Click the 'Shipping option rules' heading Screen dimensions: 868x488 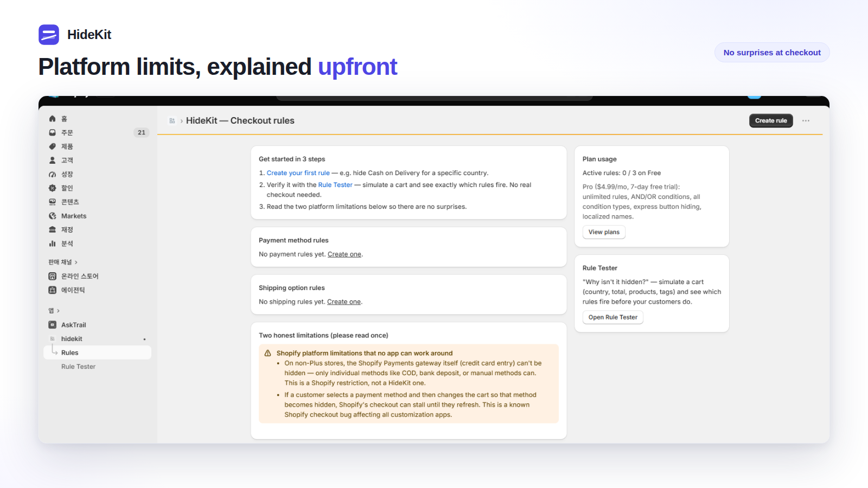point(292,288)
